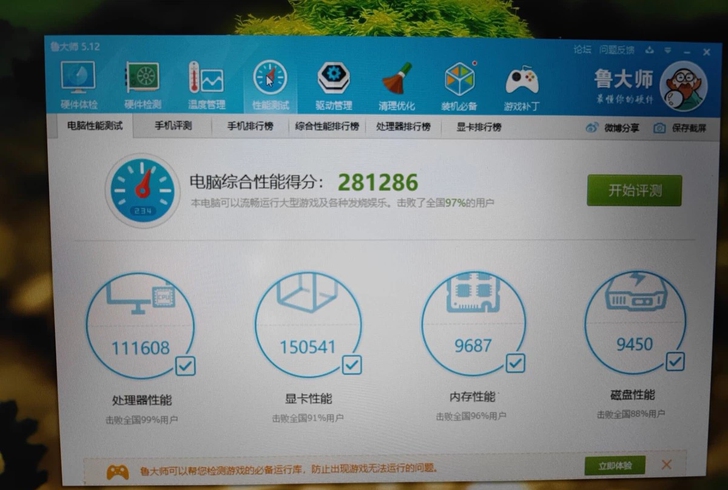Viewport: 728px width, 490px height.
Task: Click the 显卡性能 label
Action: pyautogui.click(x=308, y=399)
